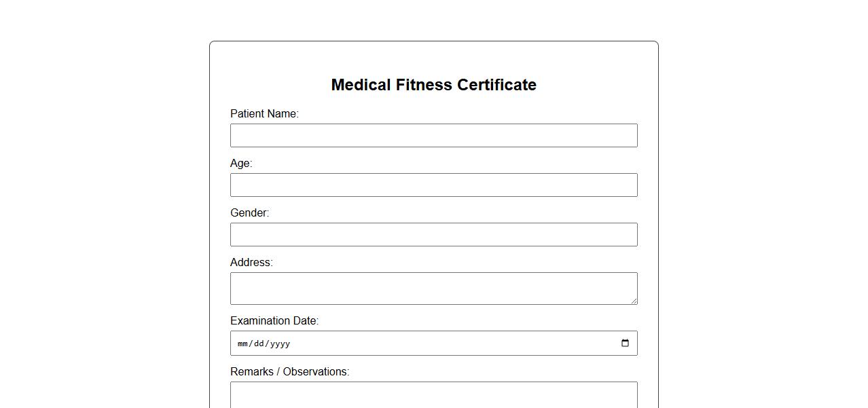Click the word "Fitness" in the title

click(x=424, y=85)
